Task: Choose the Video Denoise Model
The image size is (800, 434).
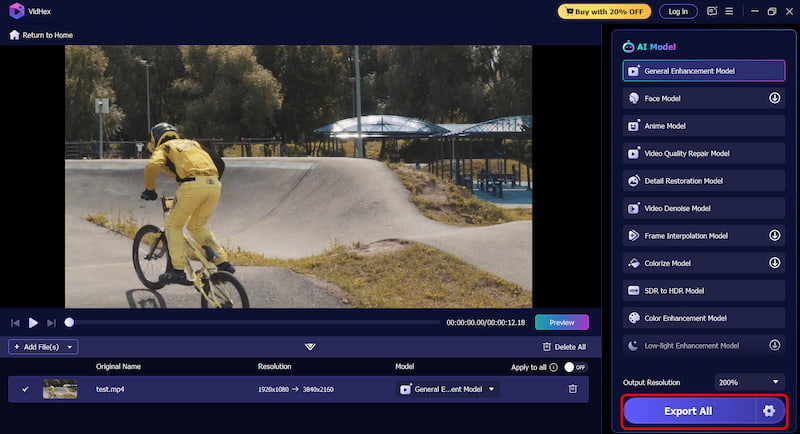Action: point(703,208)
